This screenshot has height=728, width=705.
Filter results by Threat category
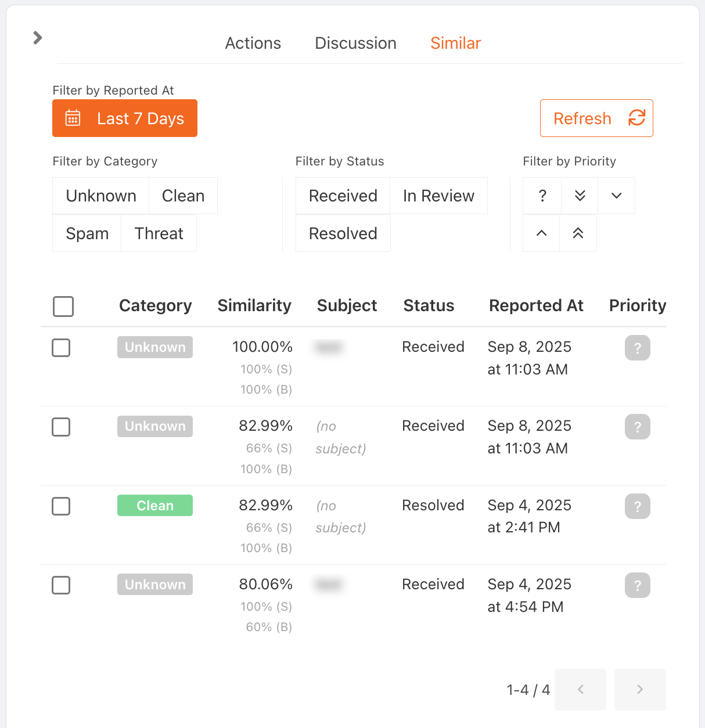[x=159, y=233]
